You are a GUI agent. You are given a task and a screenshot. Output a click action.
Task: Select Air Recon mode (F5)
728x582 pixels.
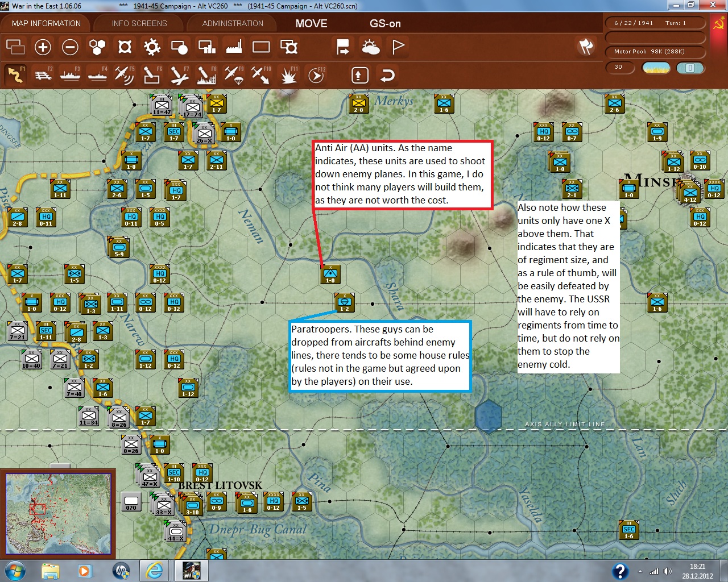click(125, 75)
